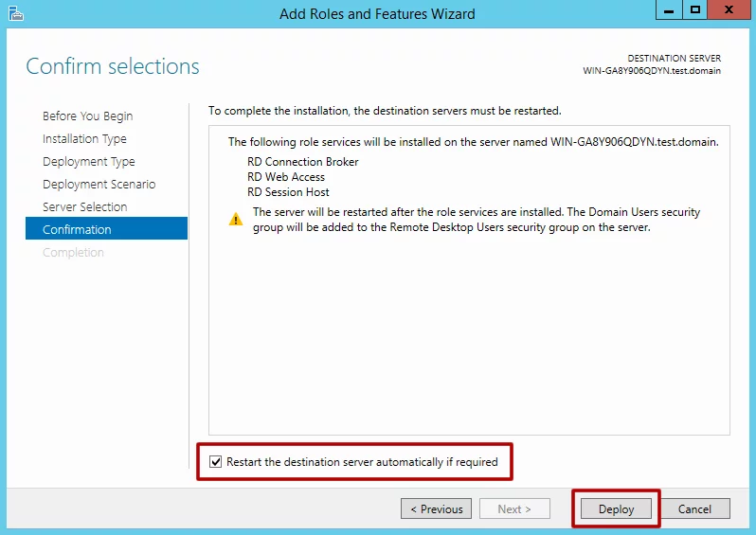Viewport: 756px width, 535px height.
Task: Switch to the Deployment Scenario step
Action: (99, 185)
